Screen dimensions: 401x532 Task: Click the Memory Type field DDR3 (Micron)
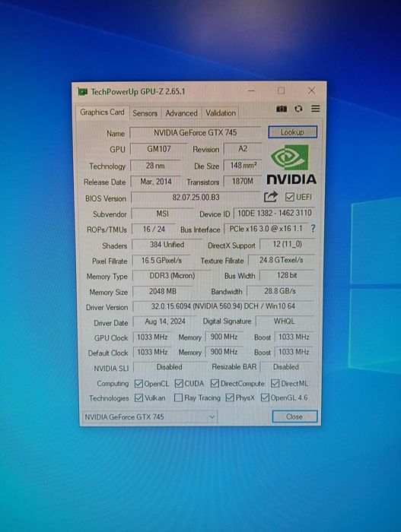click(x=172, y=276)
